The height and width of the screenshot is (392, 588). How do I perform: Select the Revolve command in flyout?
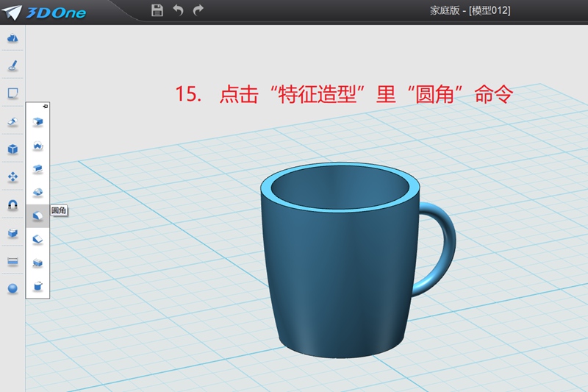(x=37, y=145)
